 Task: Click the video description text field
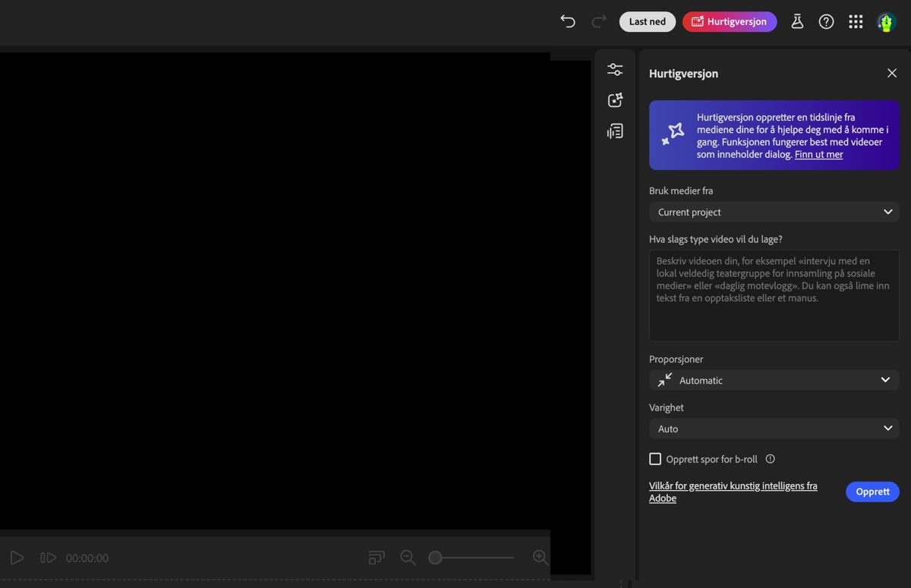coord(773,296)
